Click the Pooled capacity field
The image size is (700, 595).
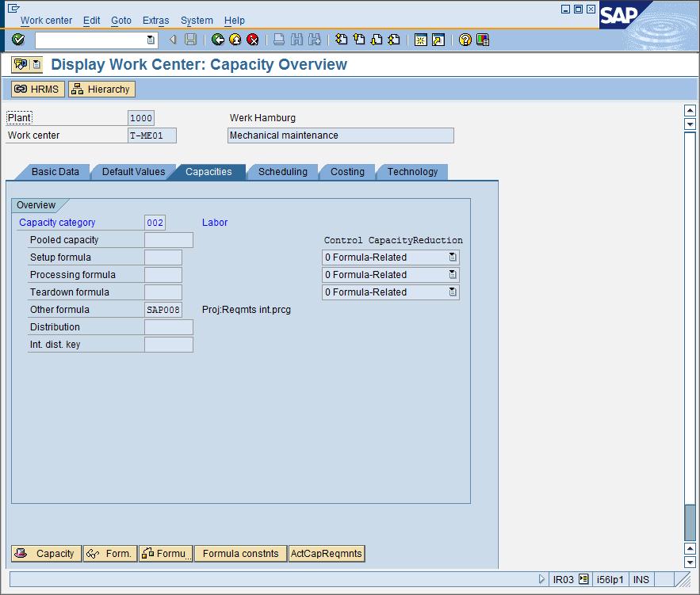click(x=169, y=240)
